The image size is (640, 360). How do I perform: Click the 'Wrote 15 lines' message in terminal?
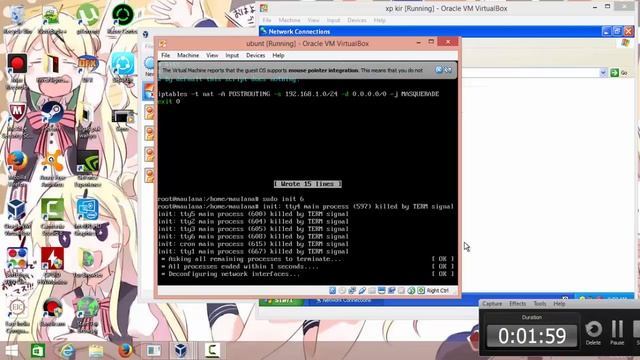[x=308, y=184]
